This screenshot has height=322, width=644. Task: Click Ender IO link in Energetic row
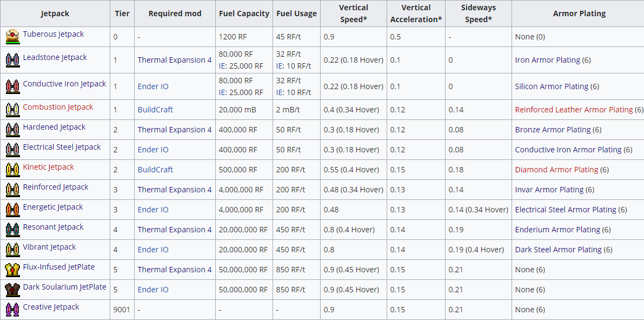(153, 210)
